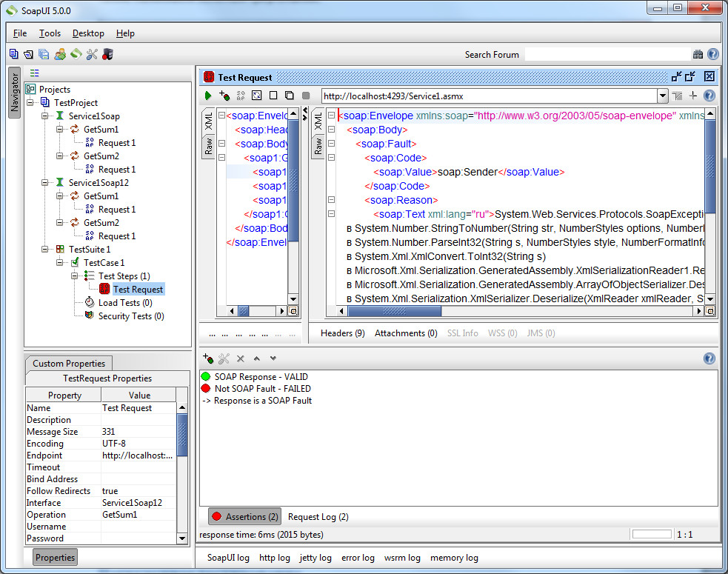
Task: Remove selected assertion with X icon
Action: point(241,358)
